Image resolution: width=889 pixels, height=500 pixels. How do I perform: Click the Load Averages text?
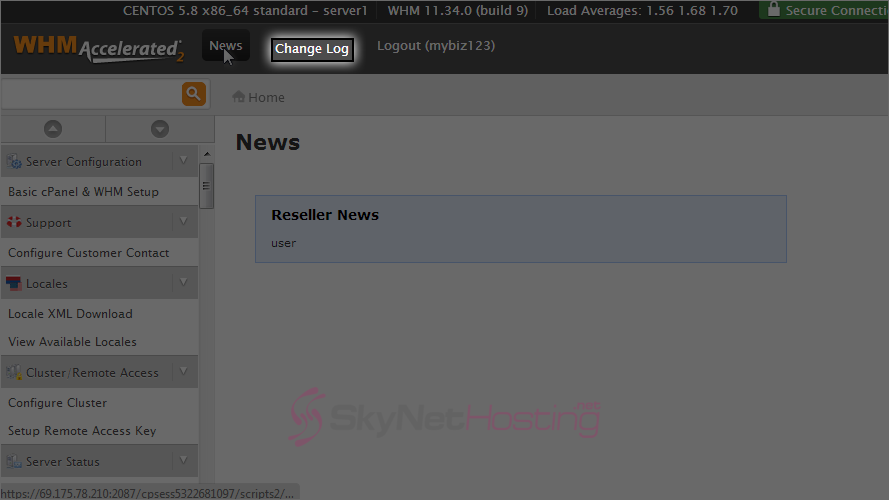pos(642,10)
